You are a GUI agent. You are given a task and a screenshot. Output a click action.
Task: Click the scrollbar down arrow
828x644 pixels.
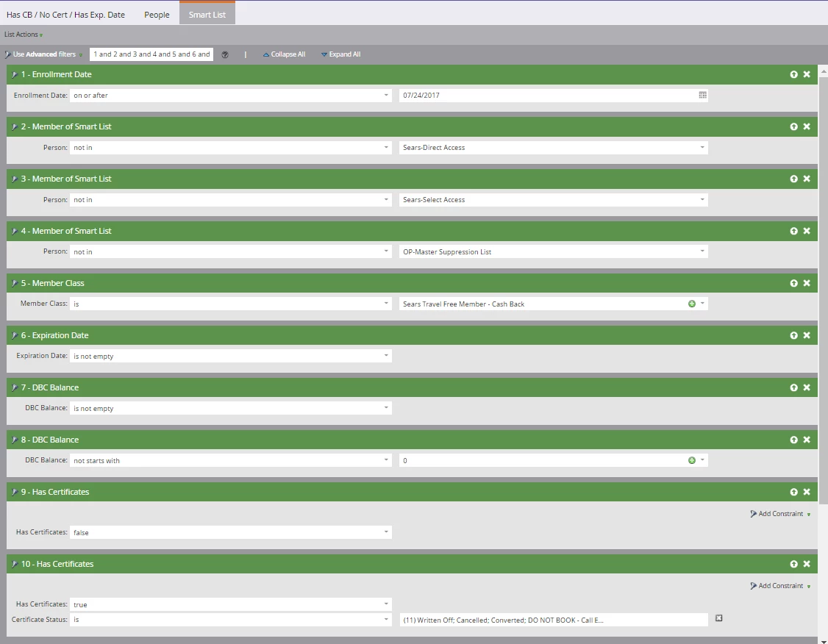pyautogui.click(x=823, y=640)
